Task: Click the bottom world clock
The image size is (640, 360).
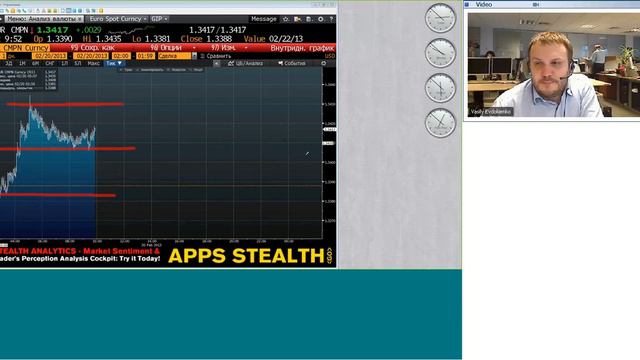Action: tap(440, 123)
